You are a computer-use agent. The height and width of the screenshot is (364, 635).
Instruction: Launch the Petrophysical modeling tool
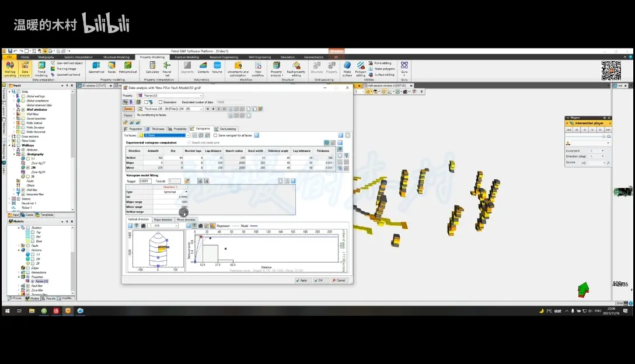(127, 67)
